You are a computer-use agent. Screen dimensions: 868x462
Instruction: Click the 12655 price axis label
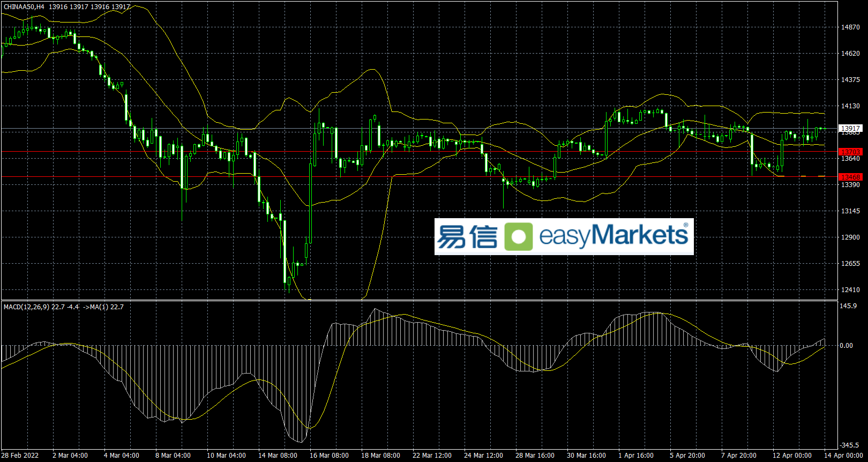tap(850, 264)
